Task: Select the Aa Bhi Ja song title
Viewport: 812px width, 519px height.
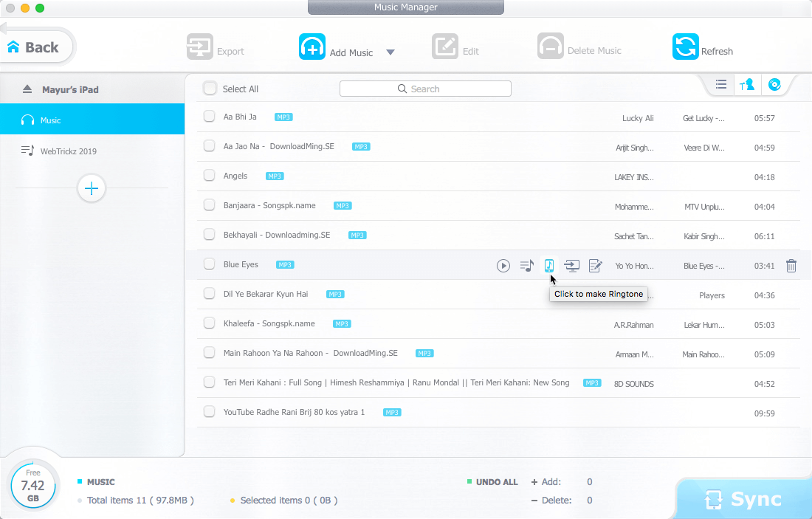Action: (240, 117)
